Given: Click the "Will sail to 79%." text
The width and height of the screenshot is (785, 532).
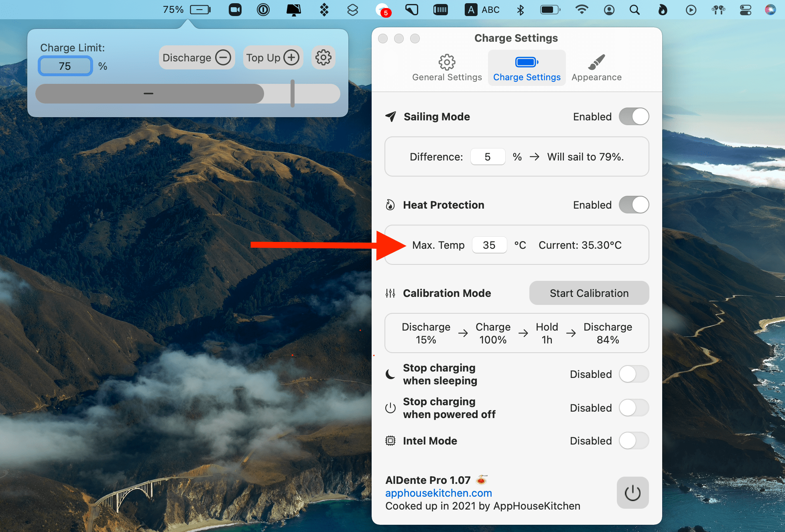Looking at the screenshot, I should pos(586,156).
